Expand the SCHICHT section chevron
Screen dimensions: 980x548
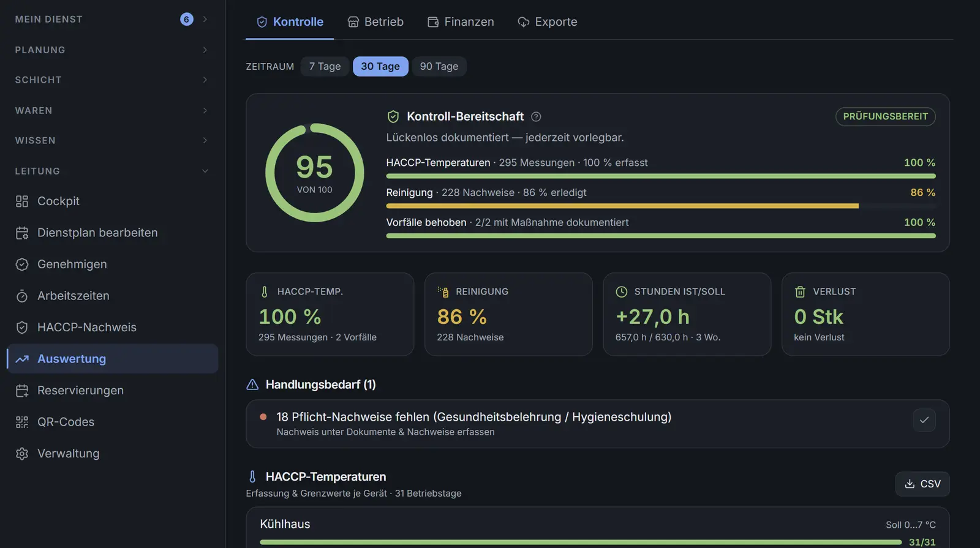(x=205, y=80)
